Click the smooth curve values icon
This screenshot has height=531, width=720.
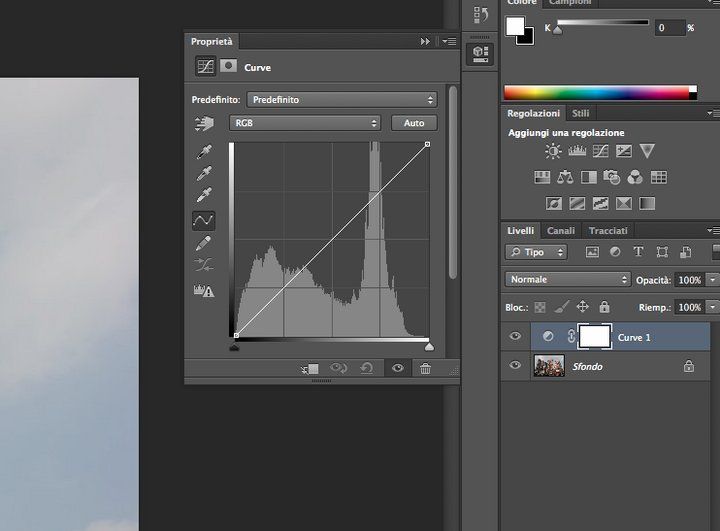[x=204, y=265]
